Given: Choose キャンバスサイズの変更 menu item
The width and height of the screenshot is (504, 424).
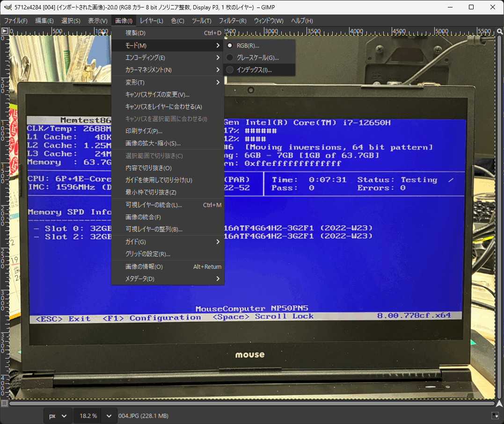Looking at the screenshot, I should tap(157, 95).
